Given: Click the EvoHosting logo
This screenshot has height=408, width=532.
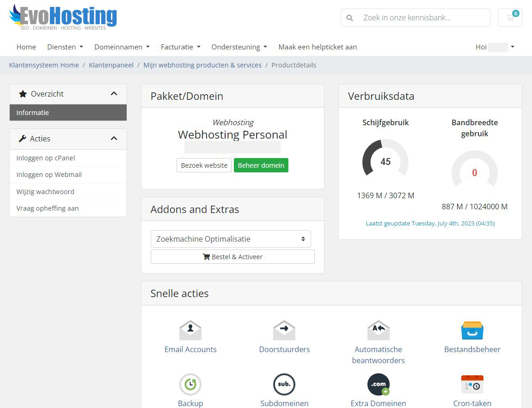Looking at the screenshot, I should [63, 17].
